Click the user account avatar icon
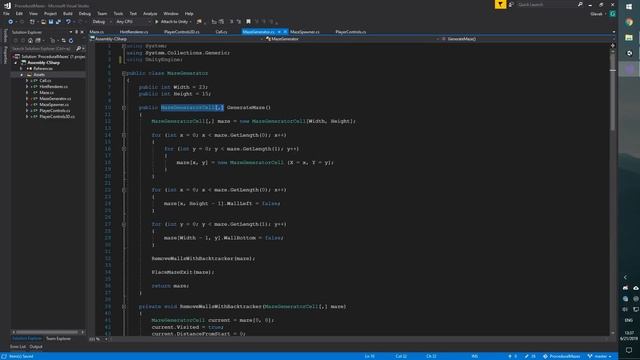The width and height of the screenshot is (640, 360). pos(613,13)
